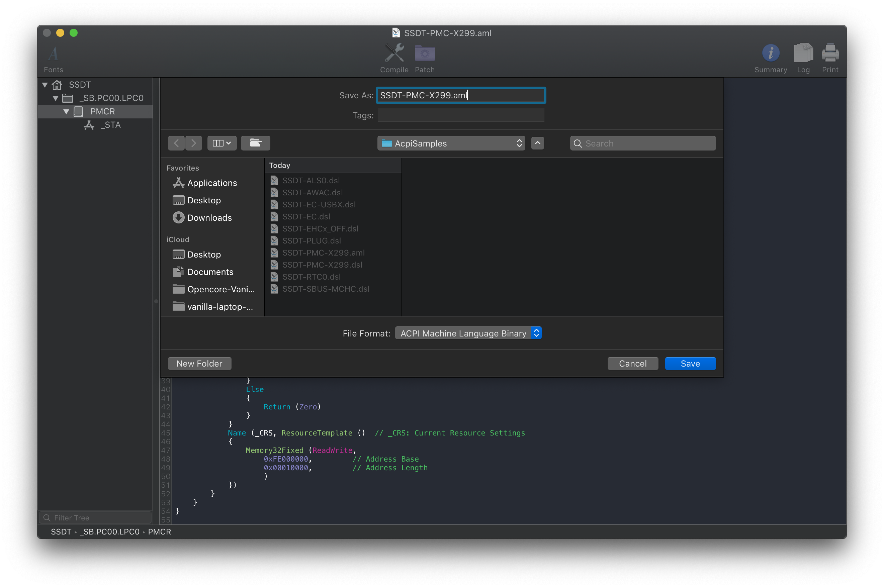Click the Compile tool icon
This screenshot has height=588, width=884.
tap(394, 54)
